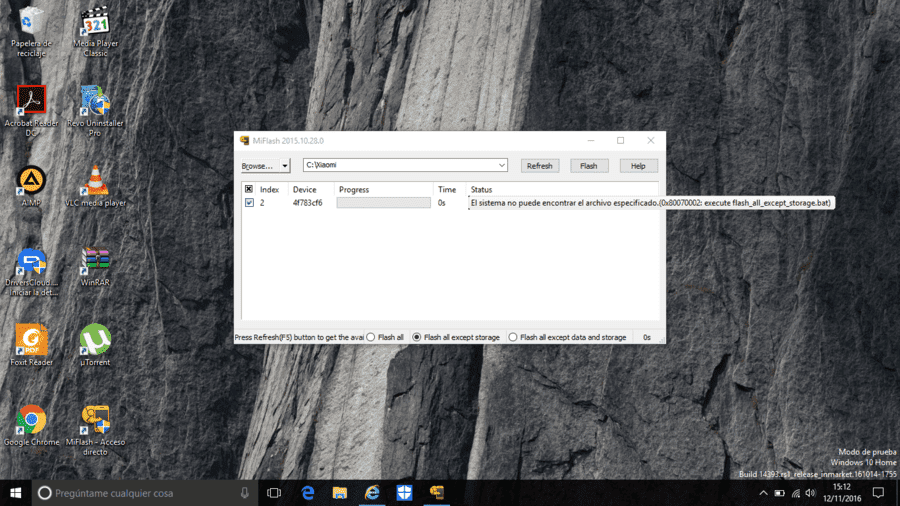Launch µTorrent desktop shortcut
The height and width of the screenshot is (506, 900).
[x=95, y=345]
